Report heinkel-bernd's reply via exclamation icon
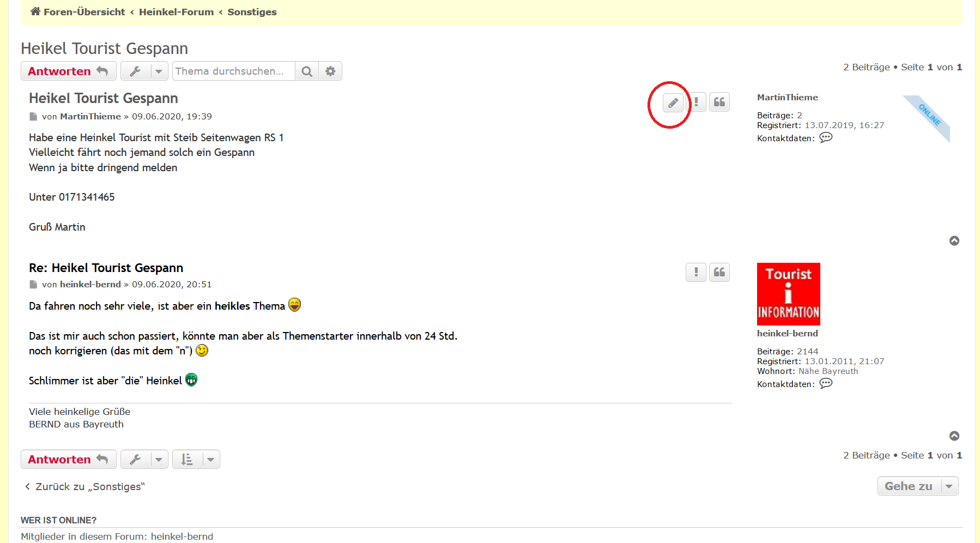The width and height of the screenshot is (980, 543). (696, 272)
